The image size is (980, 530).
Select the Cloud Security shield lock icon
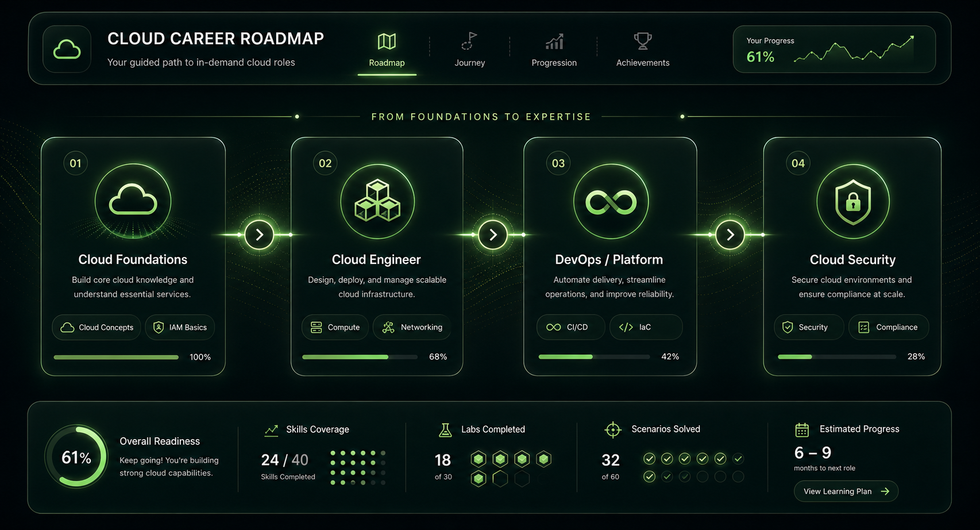853,202
